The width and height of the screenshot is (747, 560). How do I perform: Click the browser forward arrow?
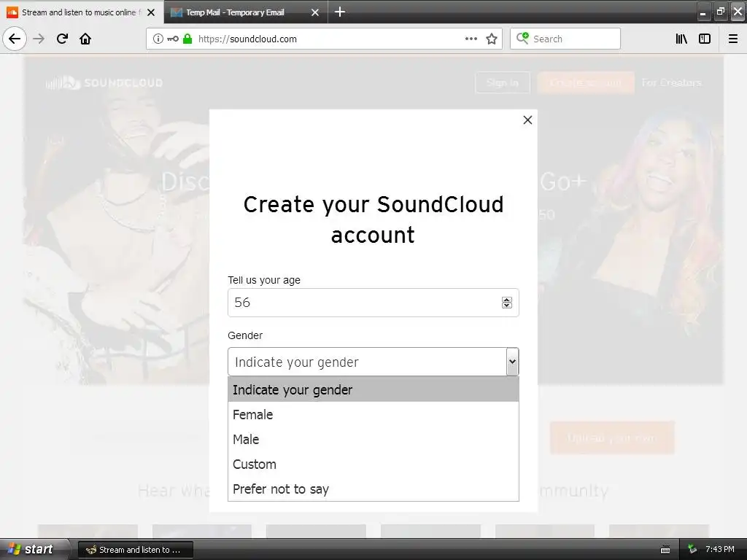coord(39,39)
